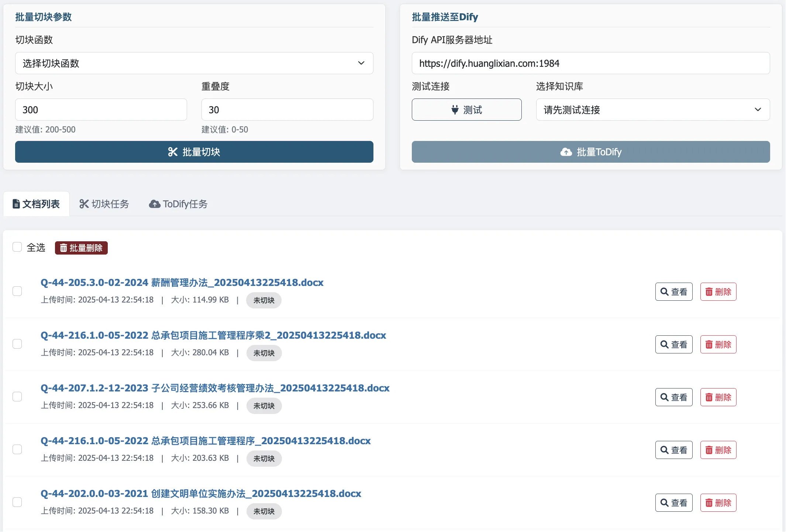Switch to the ToDify任务 tab
The width and height of the screenshot is (786, 532).
[x=178, y=204]
